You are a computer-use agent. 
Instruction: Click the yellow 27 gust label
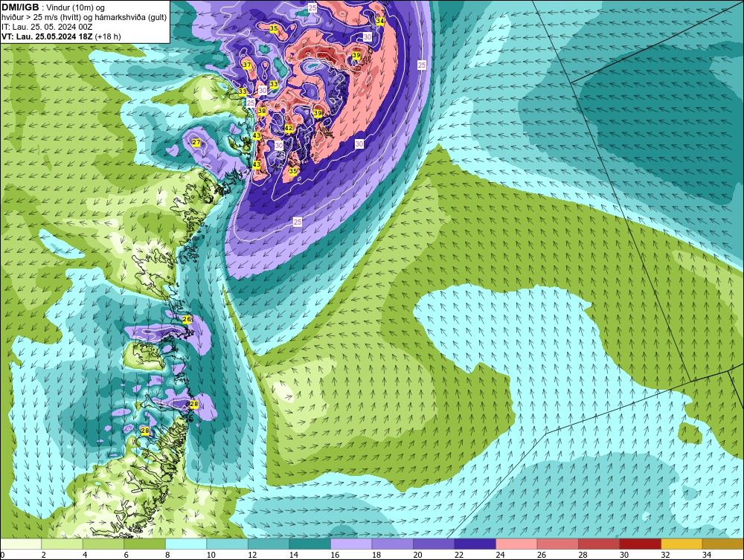(x=196, y=142)
